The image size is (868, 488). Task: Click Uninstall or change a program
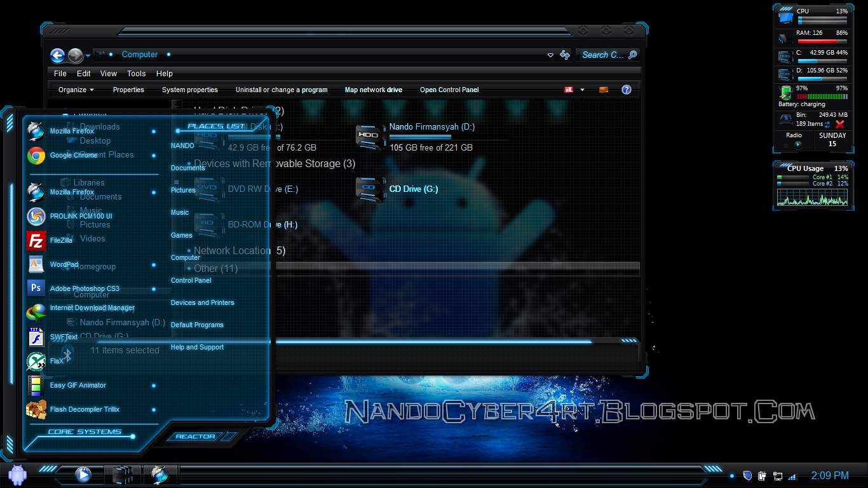[281, 90]
